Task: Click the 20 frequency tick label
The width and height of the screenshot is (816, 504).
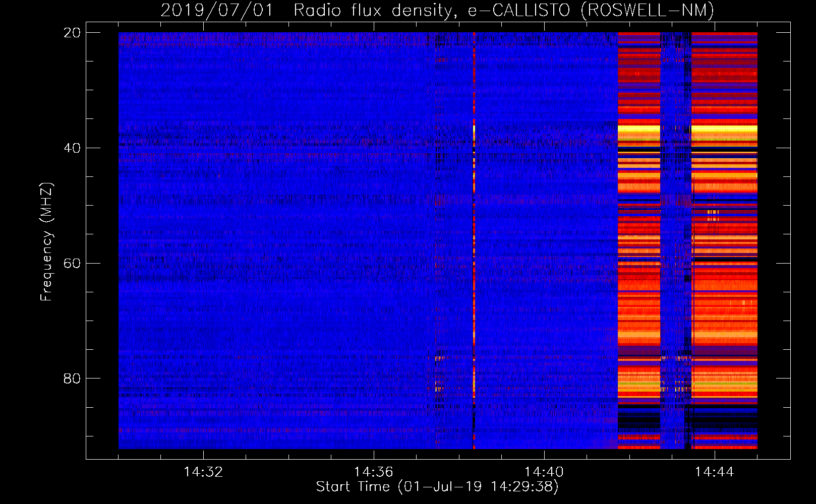Action: tap(72, 33)
